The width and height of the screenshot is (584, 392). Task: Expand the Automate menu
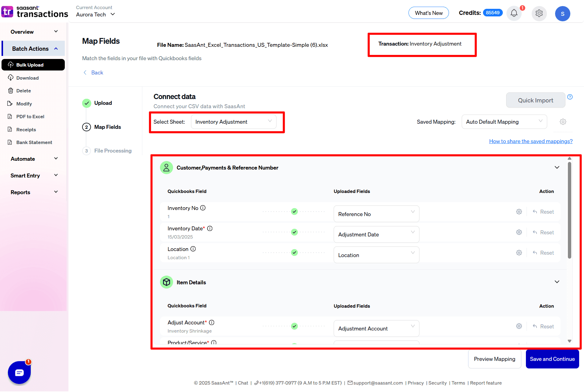(33, 159)
